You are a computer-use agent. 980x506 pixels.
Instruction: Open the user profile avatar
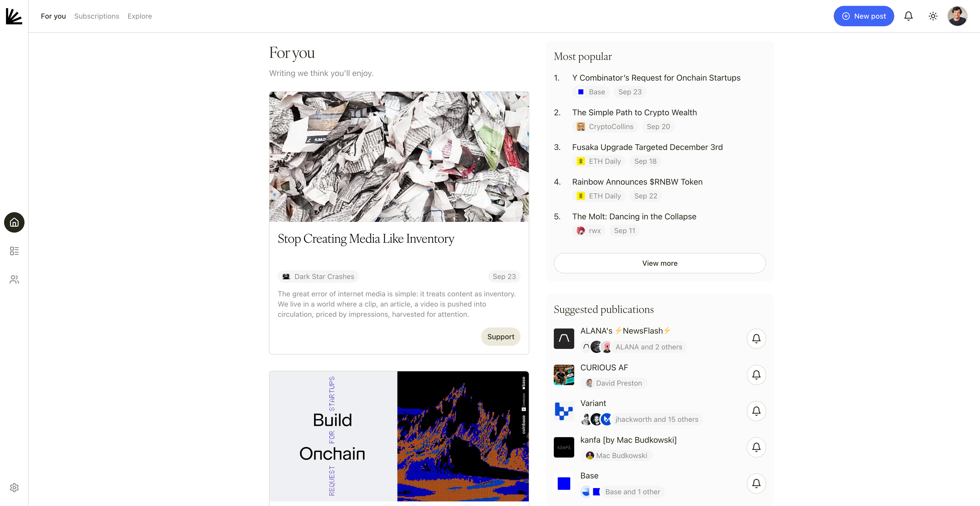[957, 16]
